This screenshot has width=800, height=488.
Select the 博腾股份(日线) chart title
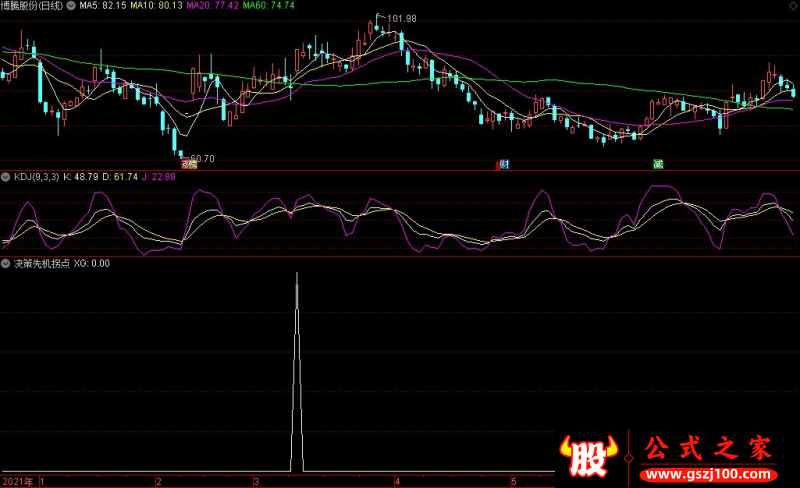pos(32,6)
